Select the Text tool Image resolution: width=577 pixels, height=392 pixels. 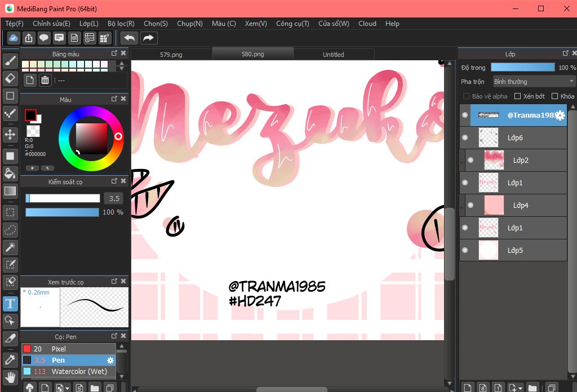(x=10, y=304)
